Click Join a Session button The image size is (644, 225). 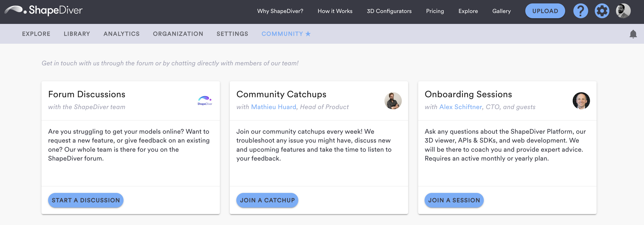tap(454, 200)
